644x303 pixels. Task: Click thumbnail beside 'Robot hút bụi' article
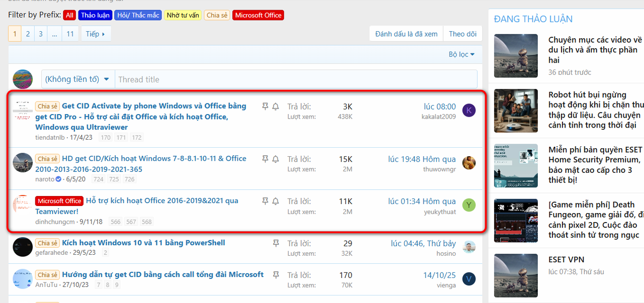(x=516, y=111)
